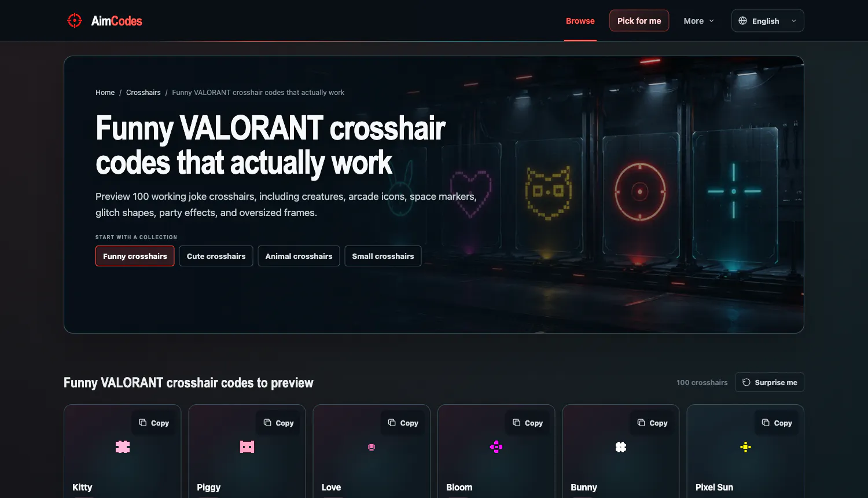The height and width of the screenshot is (498, 868).
Task: Click the Piggy crosshair name
Action: (x=209, y=488)
